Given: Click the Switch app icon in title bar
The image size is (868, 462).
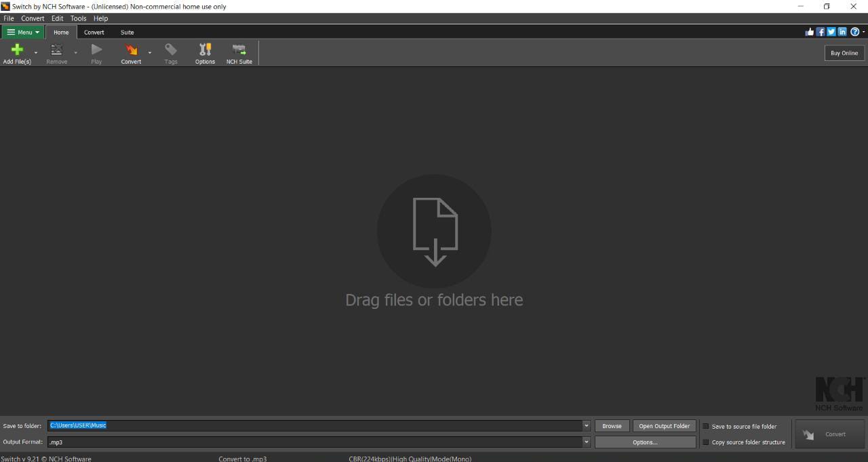Looking at the screenshot, I should (x=5, y=6).
